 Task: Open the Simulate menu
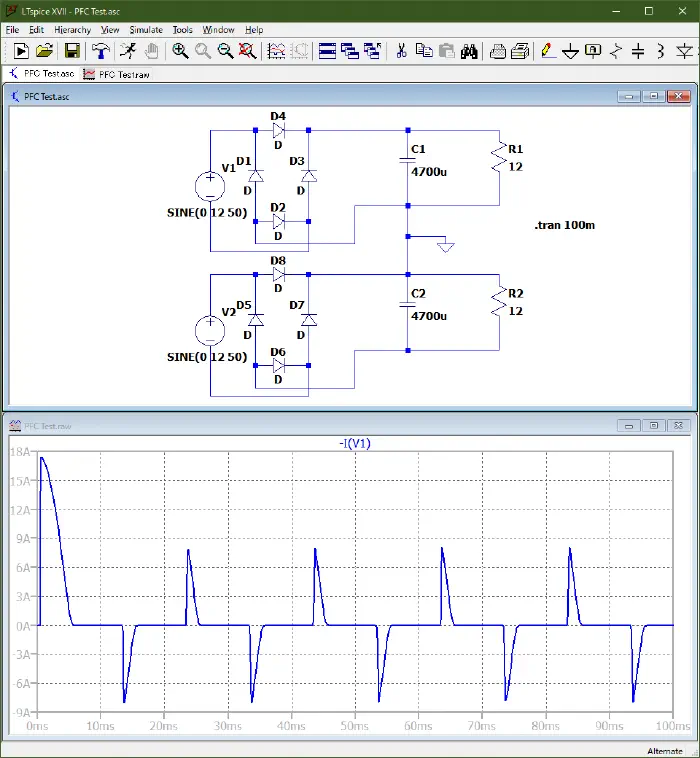146,30
